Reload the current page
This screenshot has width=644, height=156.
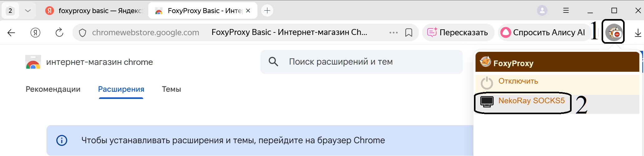[59, 32]
